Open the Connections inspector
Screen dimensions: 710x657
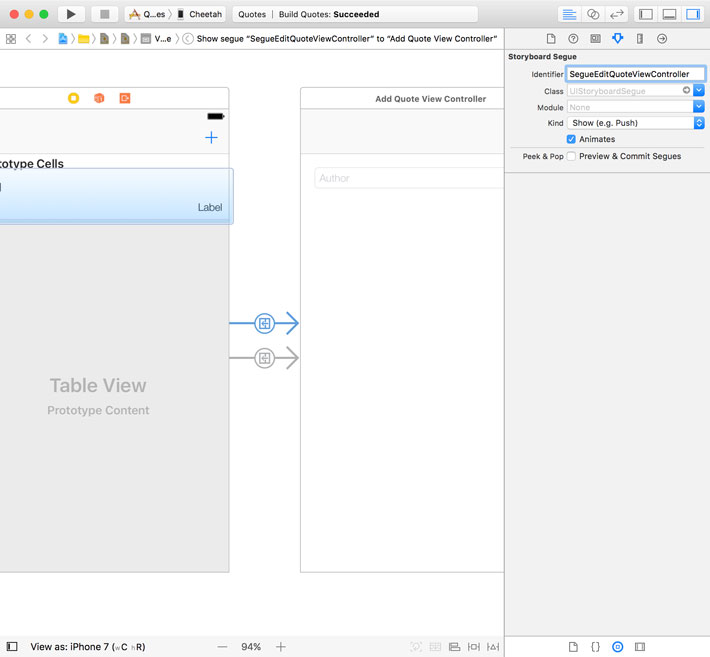tap(662, 39)
